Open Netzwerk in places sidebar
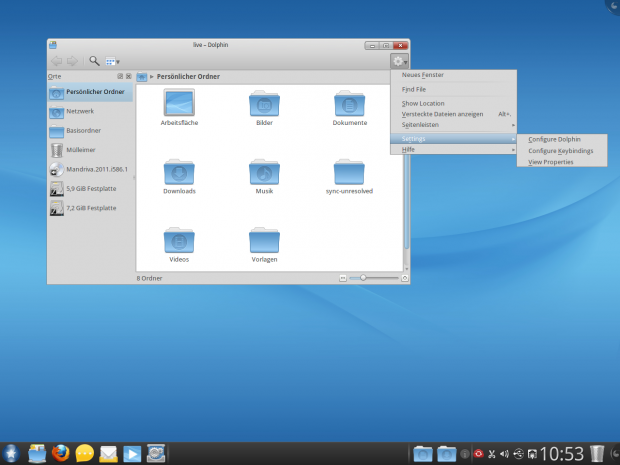 (x=91, y=112)
